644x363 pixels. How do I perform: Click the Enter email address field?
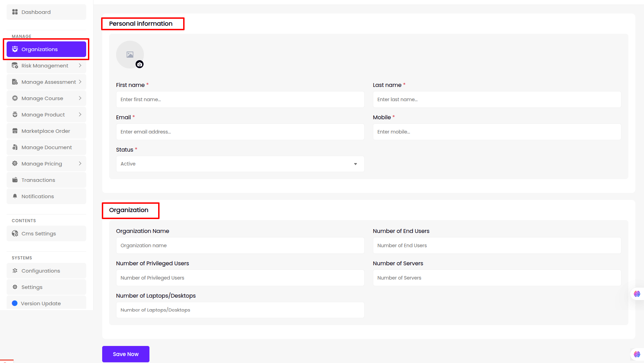coord(240,132)
